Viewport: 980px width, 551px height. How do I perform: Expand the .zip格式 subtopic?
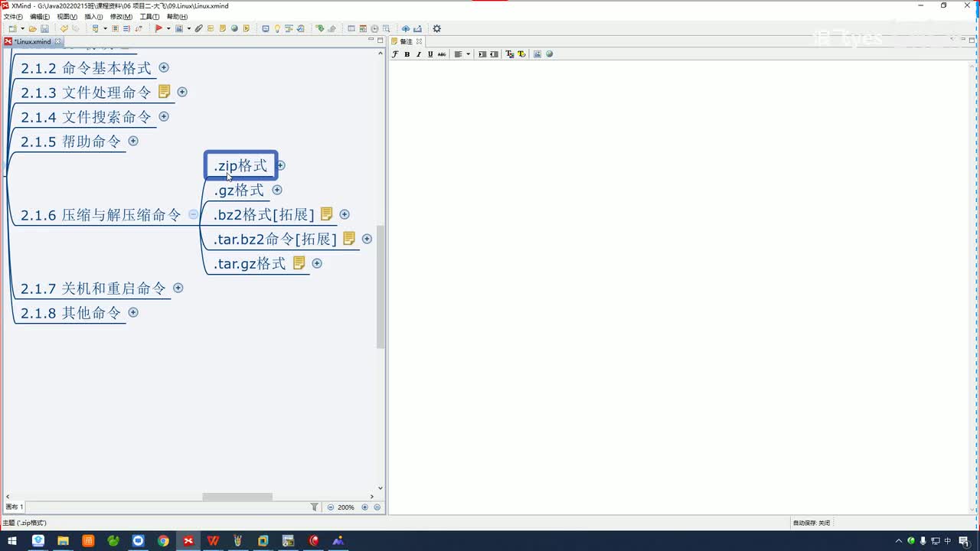click(x=281, y=165)
